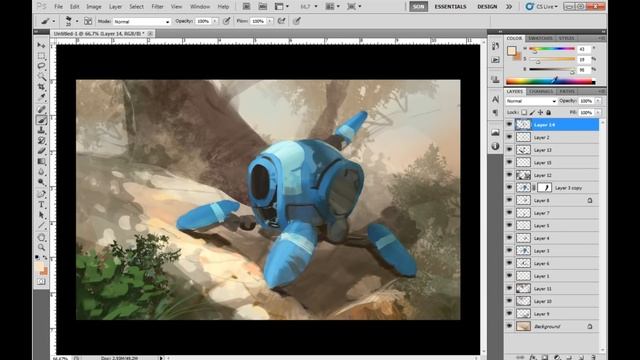This screenshot has height=360, width=640.
Task: Open the Window menu
Action: [x=200, y=7]
